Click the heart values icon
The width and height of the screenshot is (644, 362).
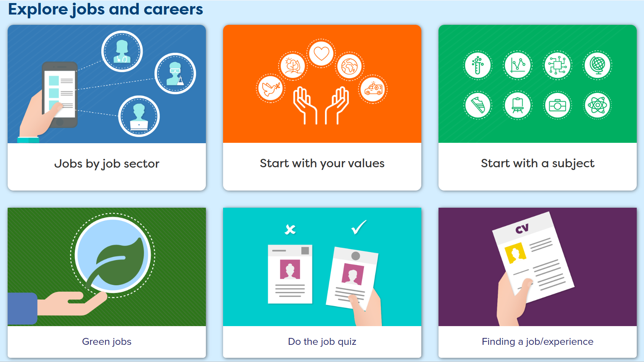tap(321, 53)
